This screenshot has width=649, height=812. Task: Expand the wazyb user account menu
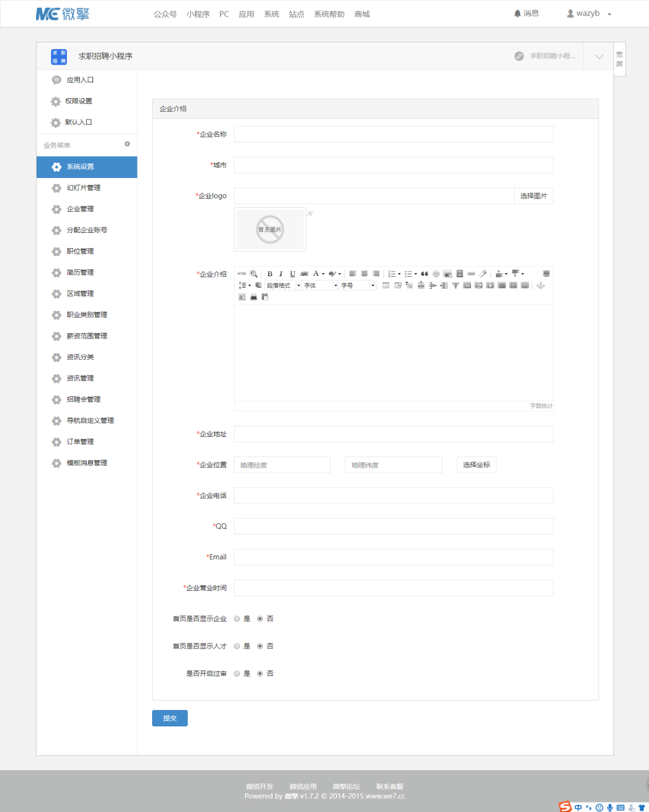(x=588, y=14)
